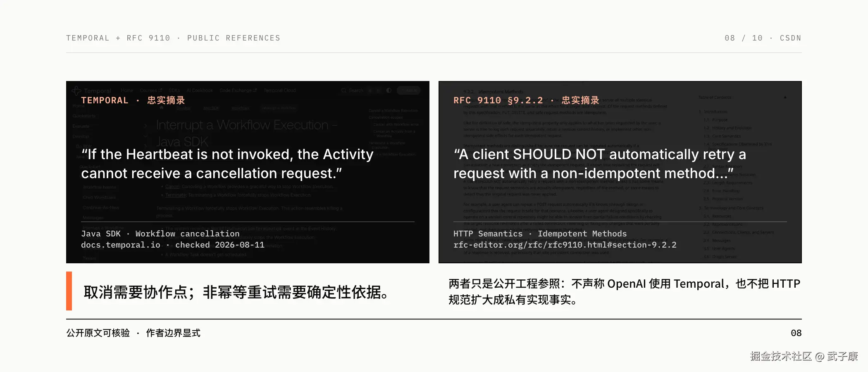The height and width of the screenshot is (372, 868).
Task: Select Evaluate in the Temporal sidebar
Action: point(81,126)
